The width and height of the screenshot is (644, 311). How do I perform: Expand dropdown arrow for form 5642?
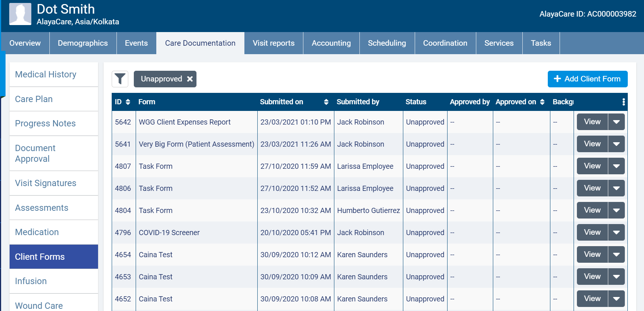point(616,122)
